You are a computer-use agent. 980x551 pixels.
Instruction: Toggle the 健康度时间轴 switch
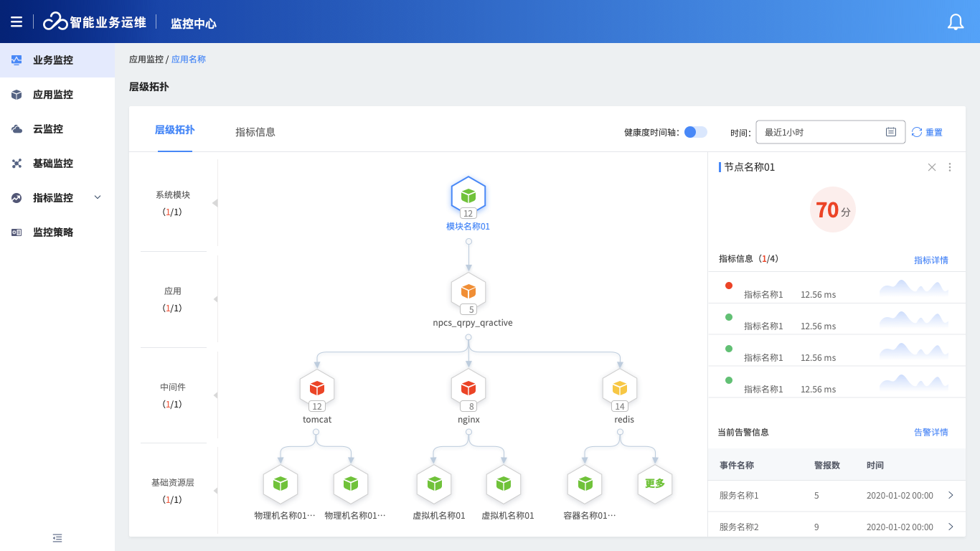(696, 132)
